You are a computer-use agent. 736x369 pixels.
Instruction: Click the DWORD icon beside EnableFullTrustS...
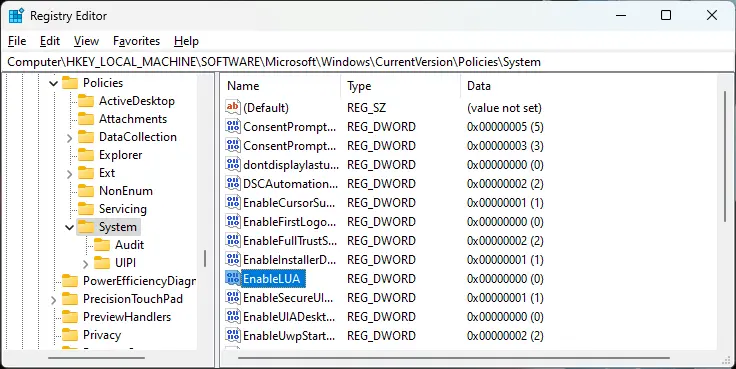click(233, 240)
